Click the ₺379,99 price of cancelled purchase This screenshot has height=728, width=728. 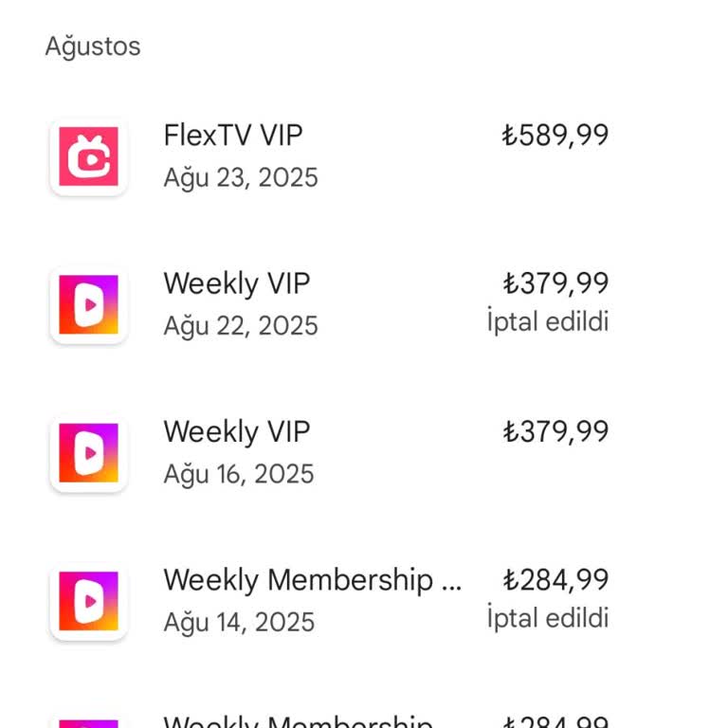[x=555, y=283]
